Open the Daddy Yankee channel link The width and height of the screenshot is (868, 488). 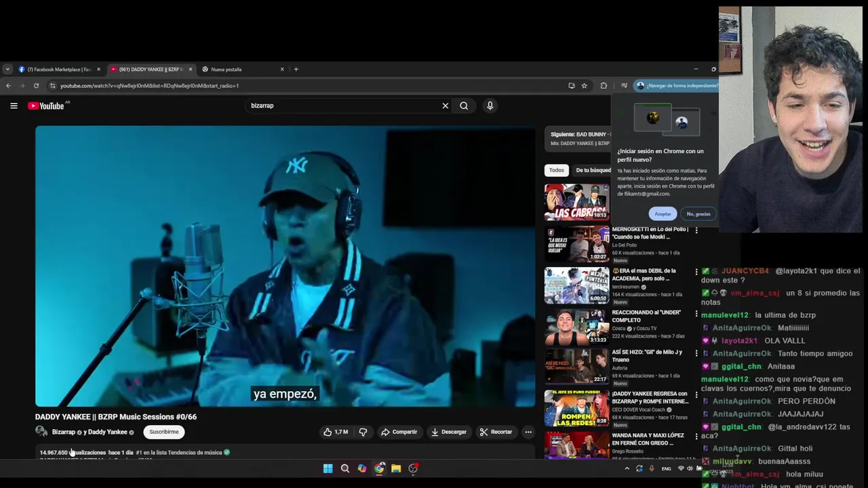(107, 432)
